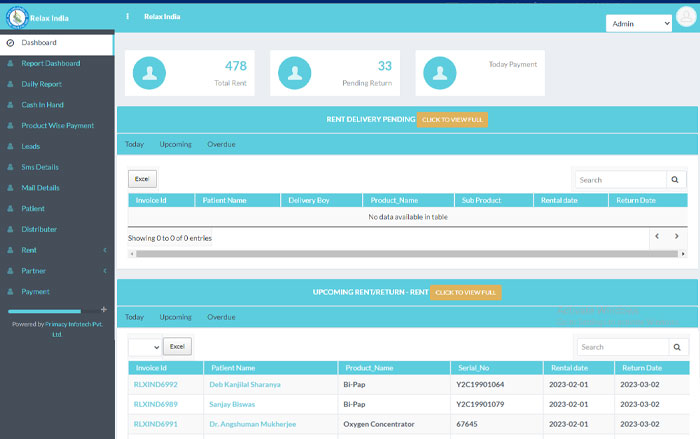700x439 pixels.
Task: Open Leads menu item
Action: click(31, 146)
